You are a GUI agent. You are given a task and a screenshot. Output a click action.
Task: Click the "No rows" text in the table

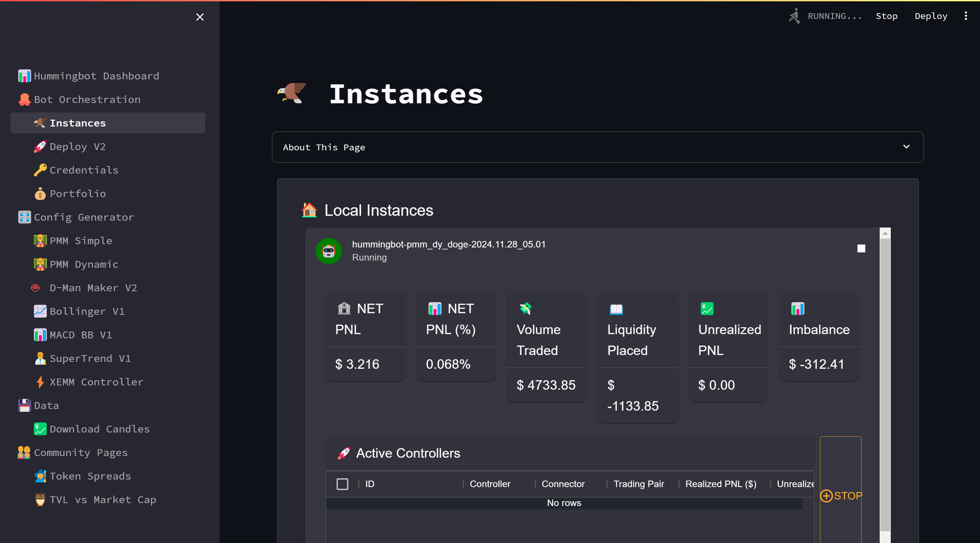pyautogui.click(x=564, y=503)
